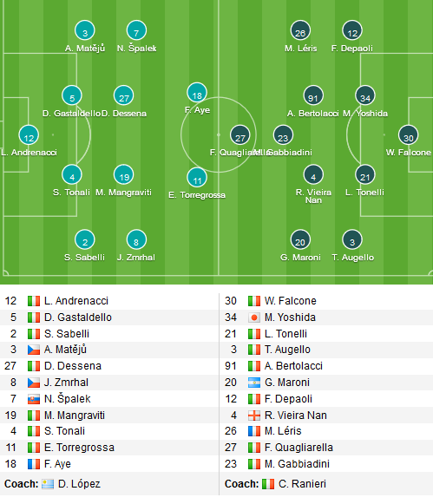Image resolution: width=433 pixels, height=504 pixels.
Task: Click M. Mangraviti in the lineup list
Action: 75,416
